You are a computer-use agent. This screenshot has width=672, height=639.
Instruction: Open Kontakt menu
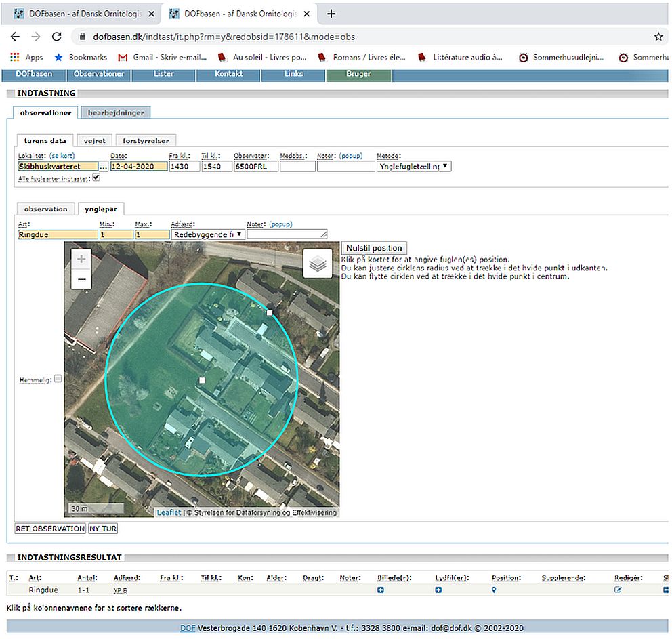pos(228,74)
